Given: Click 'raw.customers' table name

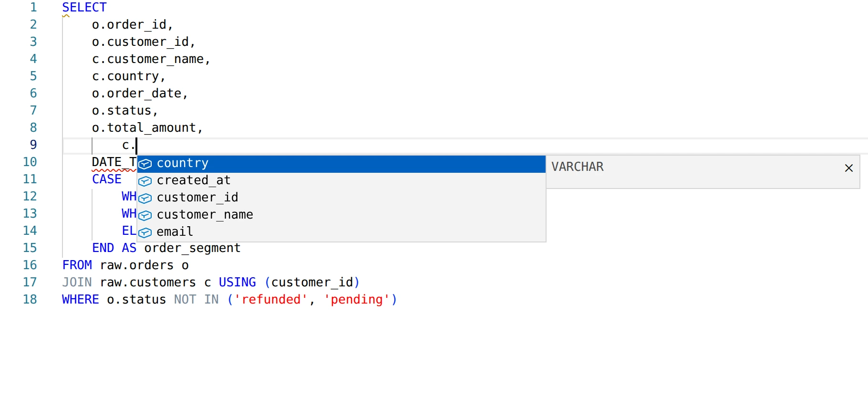Looking at the screenshot, I should [148, 282].
